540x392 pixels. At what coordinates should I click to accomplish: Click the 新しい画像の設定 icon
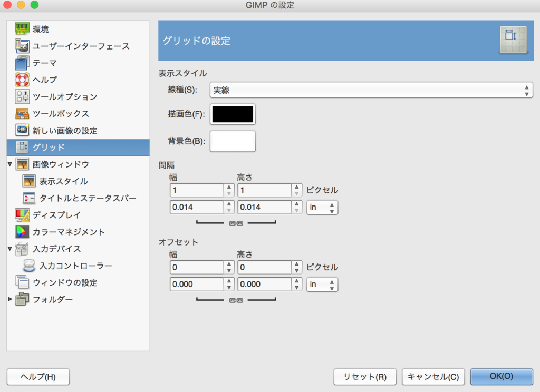22,130
